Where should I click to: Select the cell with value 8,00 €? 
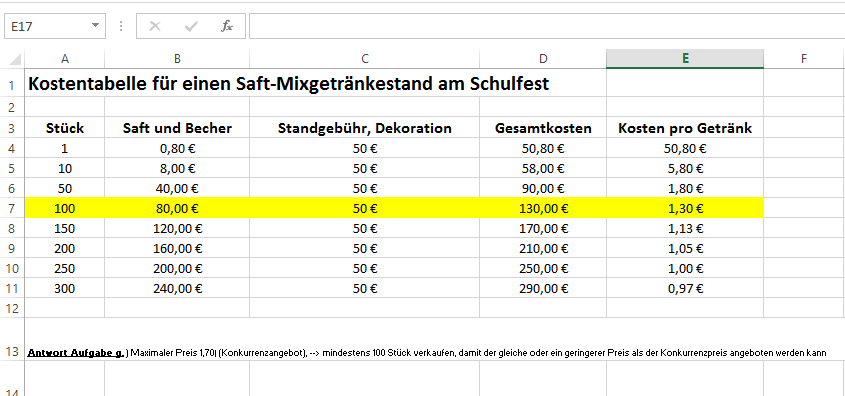pyautogui.click(x=177, y=169)
